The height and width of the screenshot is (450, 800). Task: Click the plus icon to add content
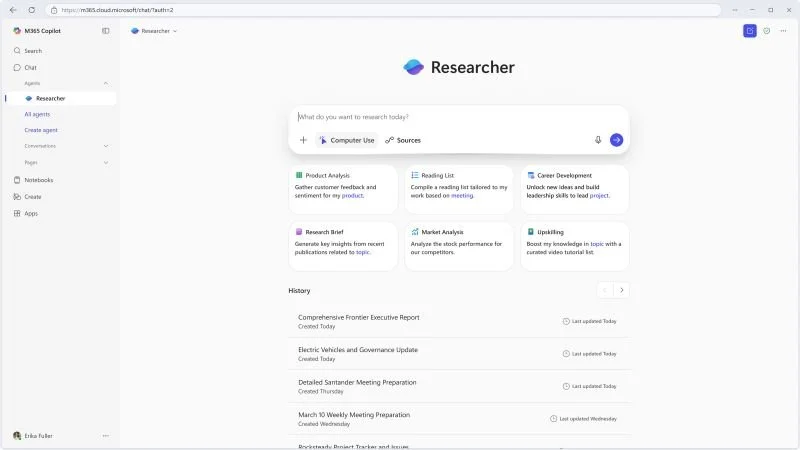click(x=303, y=140)
